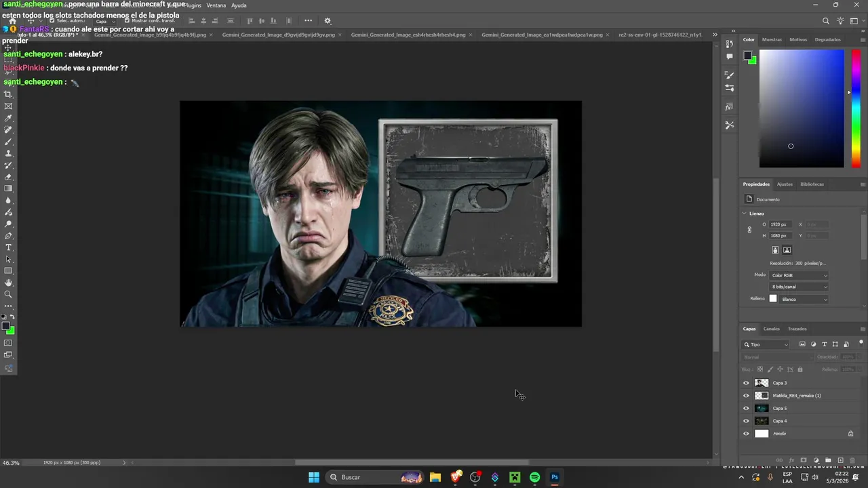Image resolution: width=868 pixels, height=488 pixels.
Task: Create a new layer
Action: click(841, 460)
